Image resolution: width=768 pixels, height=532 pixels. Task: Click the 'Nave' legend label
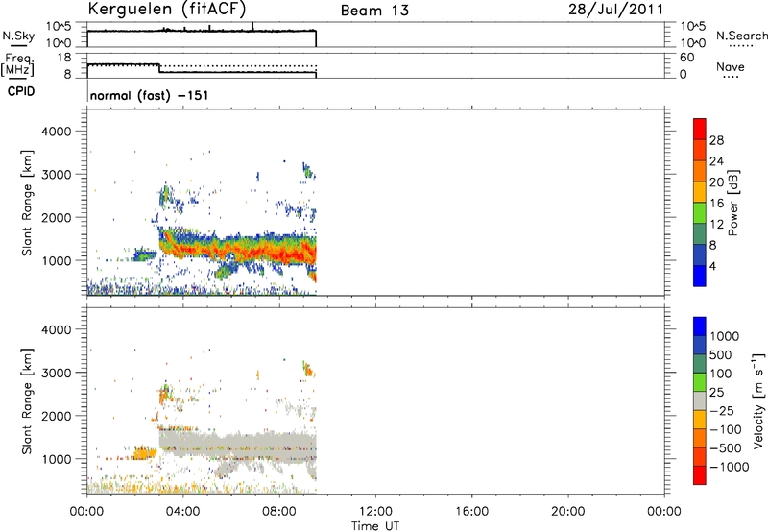click(731, 66)
